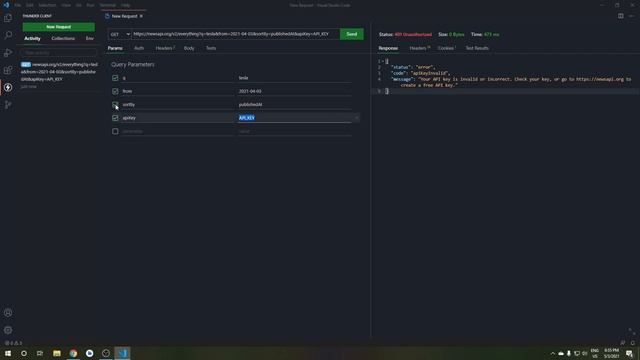Select the Params request tab
Image resolution: width=640 pixels, height=360 pixels.
coord(115,48)
